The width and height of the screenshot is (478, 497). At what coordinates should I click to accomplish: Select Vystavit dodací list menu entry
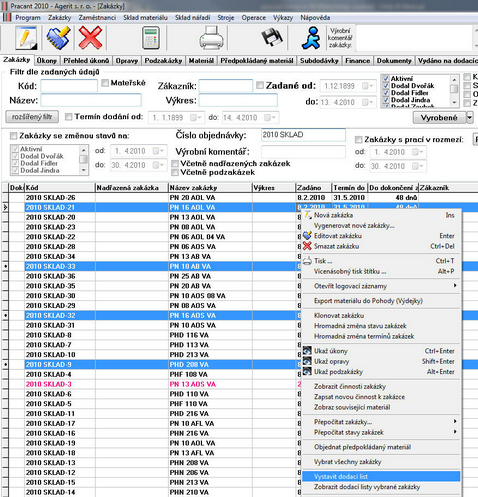pos(381,476)
